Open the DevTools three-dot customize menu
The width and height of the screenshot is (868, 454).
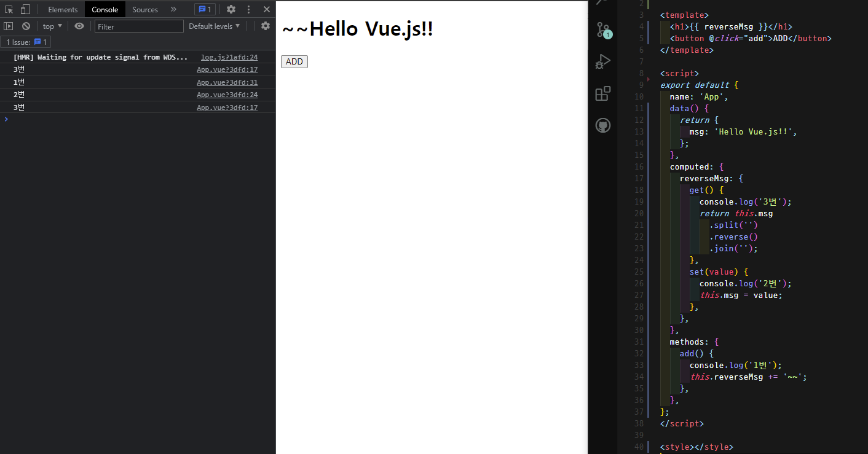(x=248, y=9)
